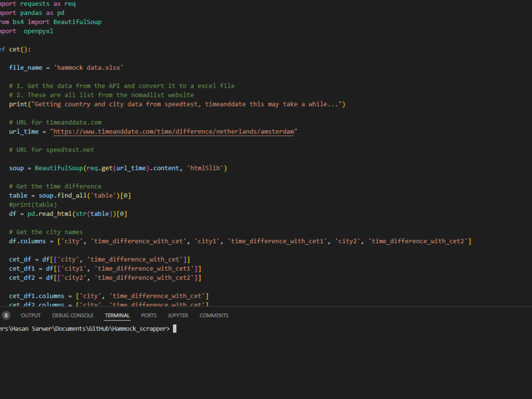Switch to the COMMENTS tab

click(x=214, y=315)
